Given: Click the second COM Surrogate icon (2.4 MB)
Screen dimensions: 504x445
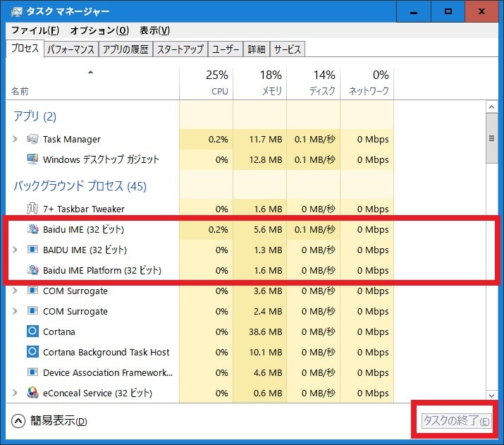Looking at the screenshot, I should pyautogui.click(x=32, y=311).
